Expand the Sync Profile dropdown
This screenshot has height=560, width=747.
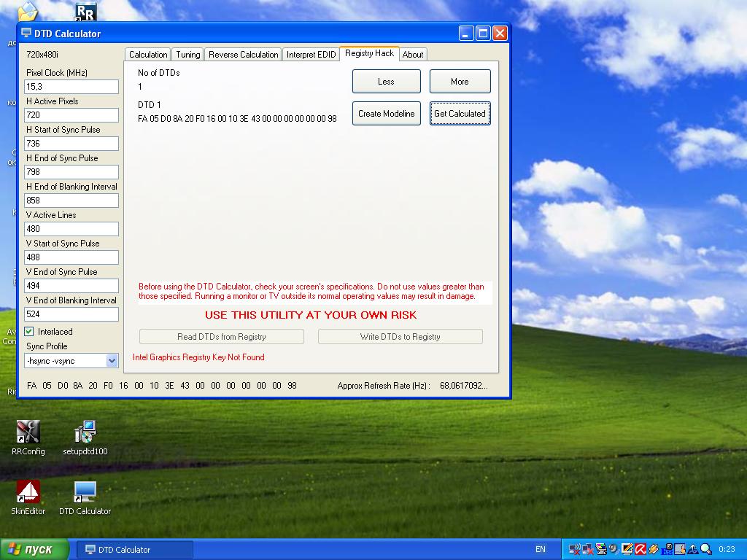click(x=112, y=361)
